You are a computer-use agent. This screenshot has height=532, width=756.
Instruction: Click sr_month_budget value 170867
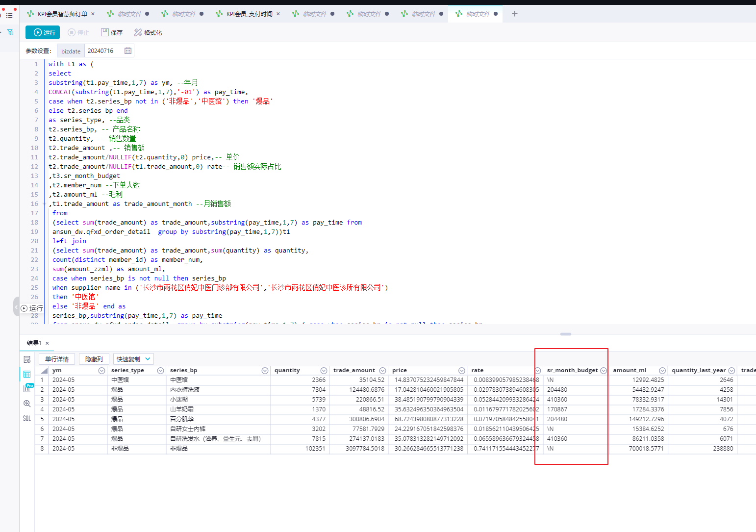[x=557, y=409]
